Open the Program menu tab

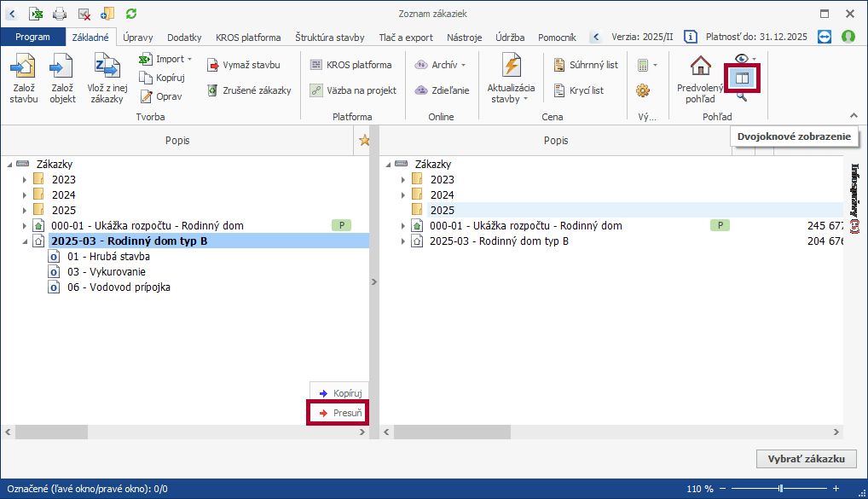point(32,38)
